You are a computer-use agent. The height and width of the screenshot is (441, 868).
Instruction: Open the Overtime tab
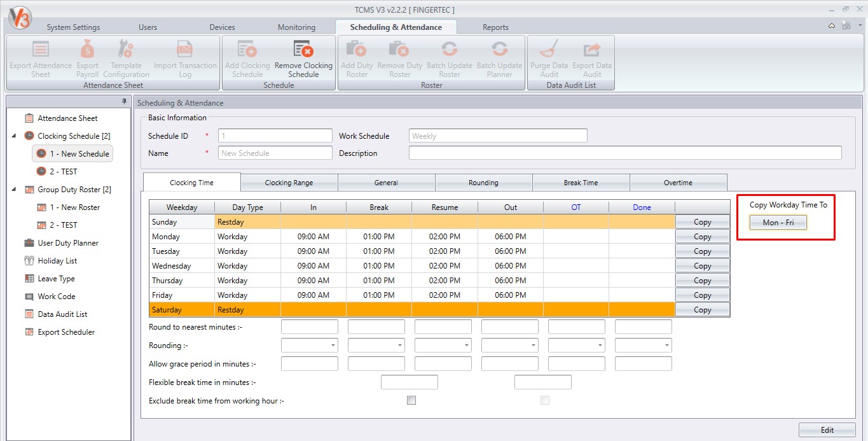pyautogui.click(x=679, y=183)
